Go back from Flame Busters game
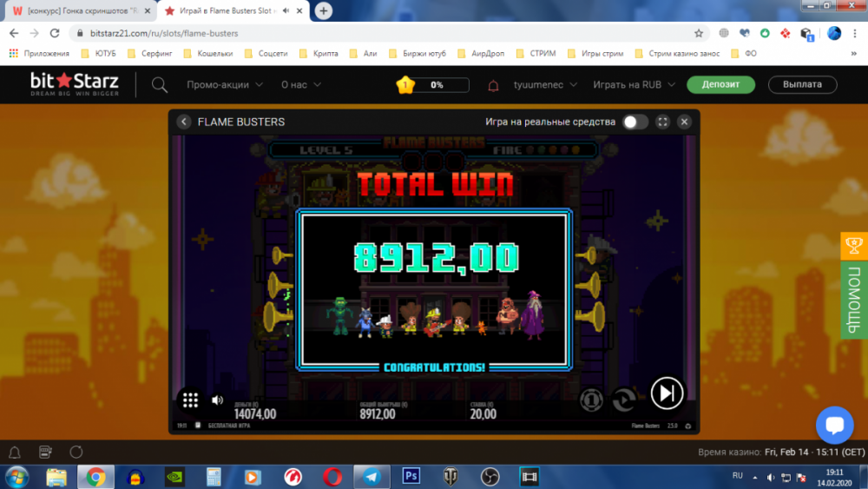Image resolution: width=868 pixels, height=489 pixels. tap(184, 122)
